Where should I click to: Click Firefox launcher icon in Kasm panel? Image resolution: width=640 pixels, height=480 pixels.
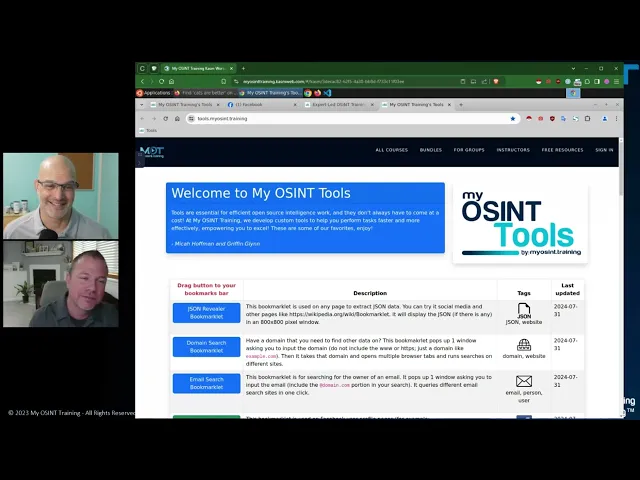click(318, 93)
